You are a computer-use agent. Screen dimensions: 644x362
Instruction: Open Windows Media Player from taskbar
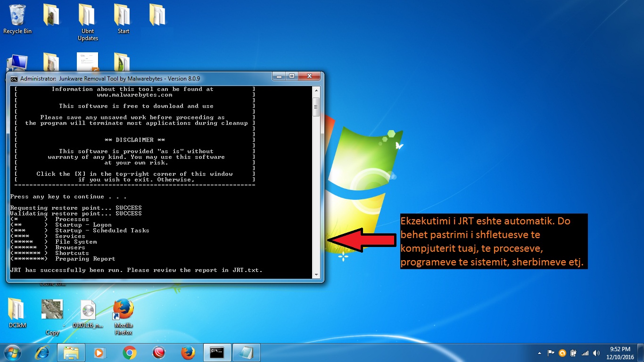pos(99,353)
